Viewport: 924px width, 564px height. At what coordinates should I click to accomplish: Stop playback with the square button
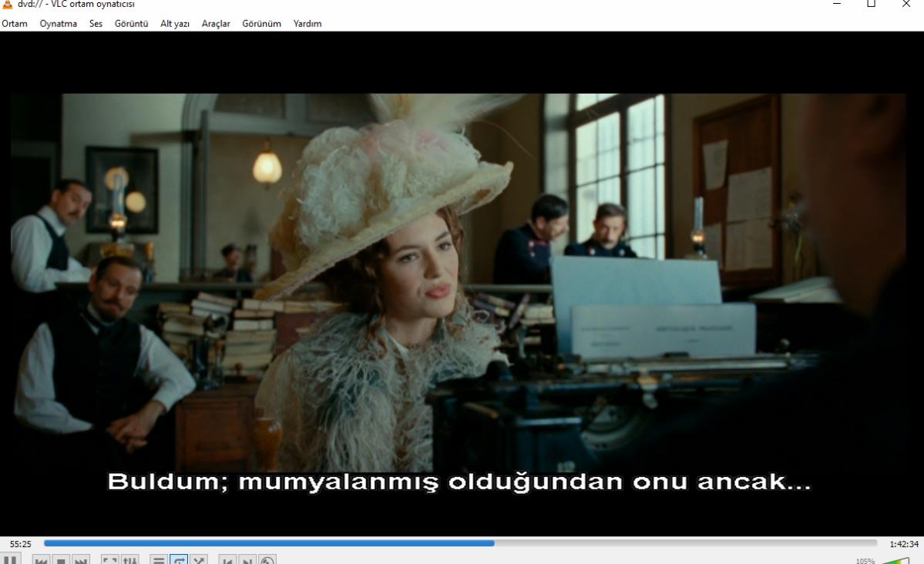click(x=61, y=560)
